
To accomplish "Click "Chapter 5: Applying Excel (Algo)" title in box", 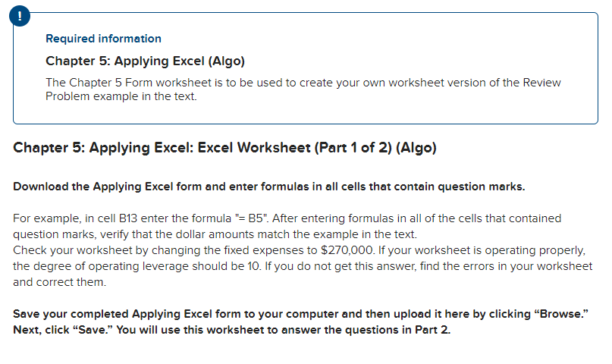I will click(145, 61).
